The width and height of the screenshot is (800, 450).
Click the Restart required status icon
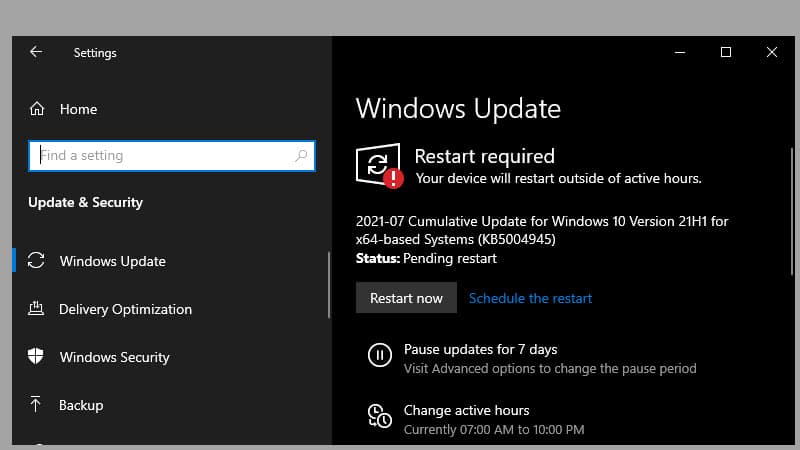click(x=380, y=166)
